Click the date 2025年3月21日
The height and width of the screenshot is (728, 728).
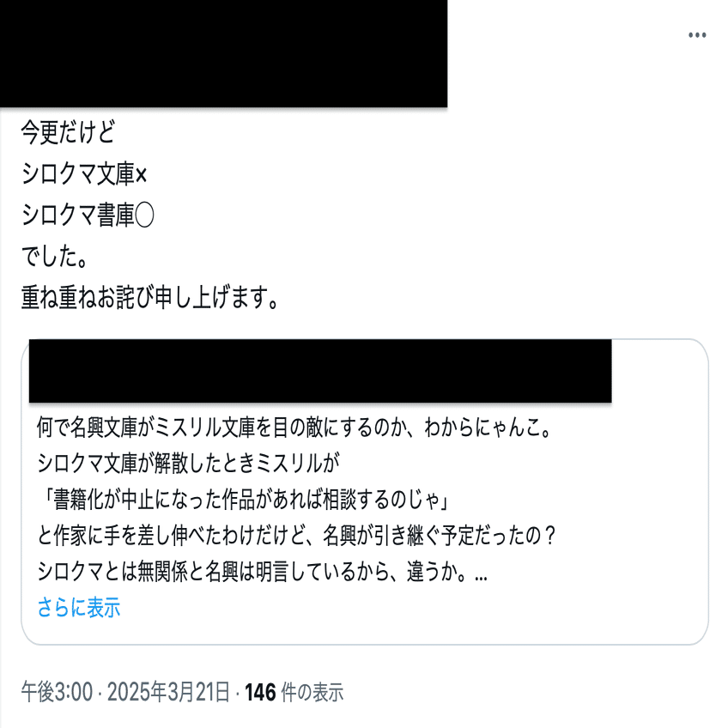pyautogui.click(x=168, y=692)
